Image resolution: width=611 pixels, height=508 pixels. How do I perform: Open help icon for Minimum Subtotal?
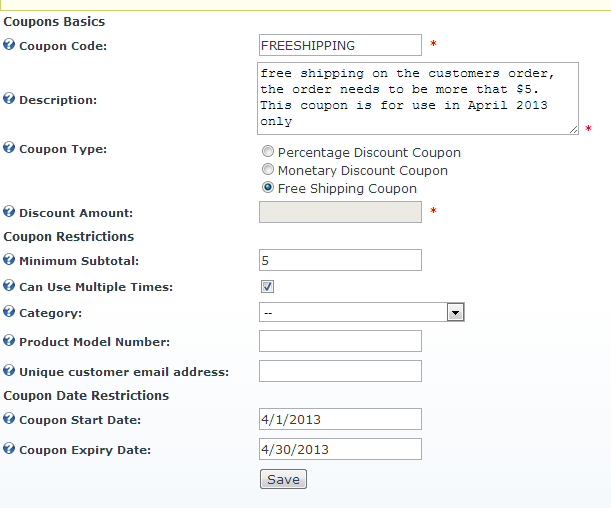click(x=9, y=259)
